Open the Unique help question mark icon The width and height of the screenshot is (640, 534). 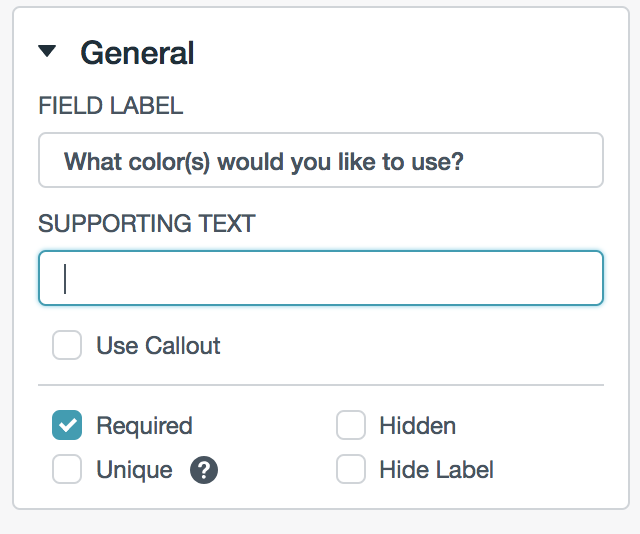point(204,470)
